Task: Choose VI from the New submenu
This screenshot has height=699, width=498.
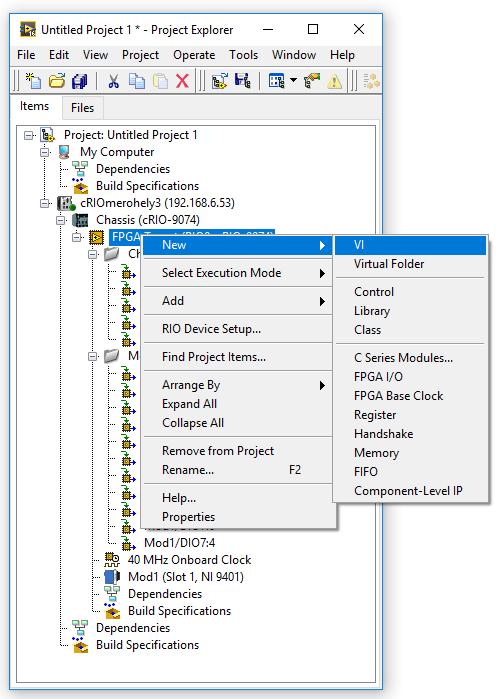Action: tap(410, 245)
